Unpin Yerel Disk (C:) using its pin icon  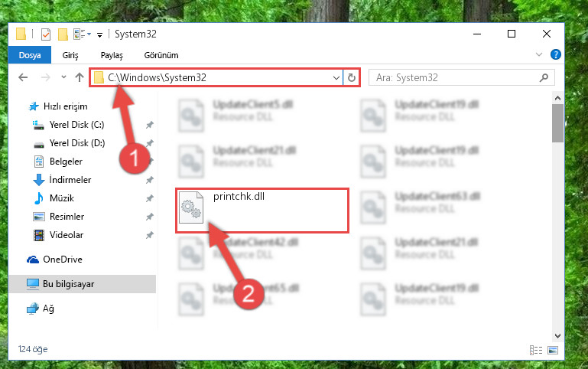(150, 125)
